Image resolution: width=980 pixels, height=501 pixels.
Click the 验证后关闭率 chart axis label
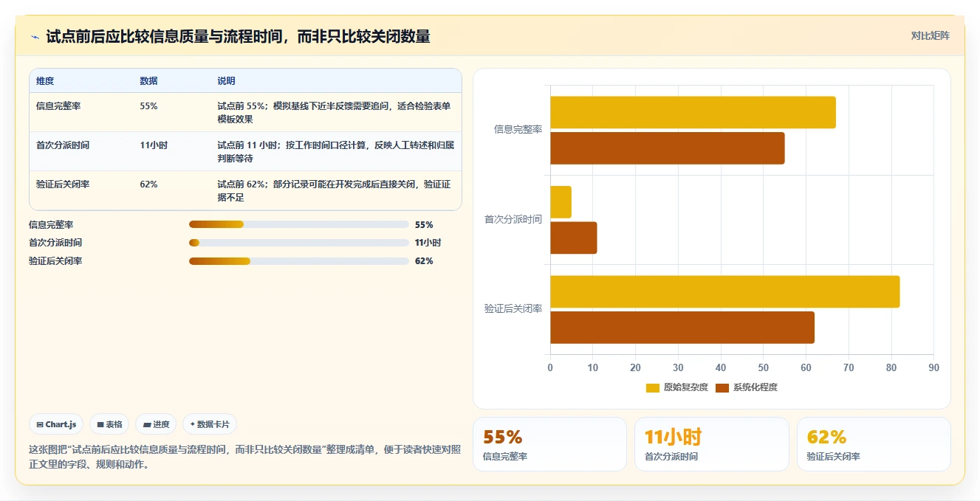point(513,308)
